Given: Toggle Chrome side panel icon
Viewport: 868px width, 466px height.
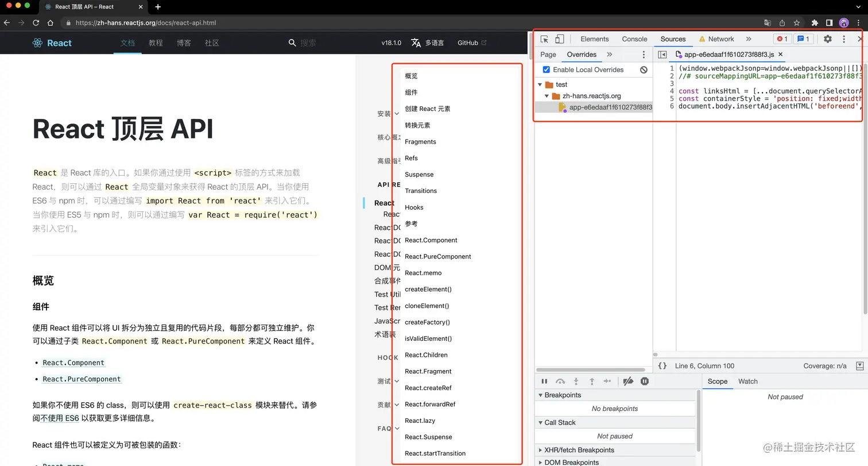Looking at the screenshot, I should point(829,23).
